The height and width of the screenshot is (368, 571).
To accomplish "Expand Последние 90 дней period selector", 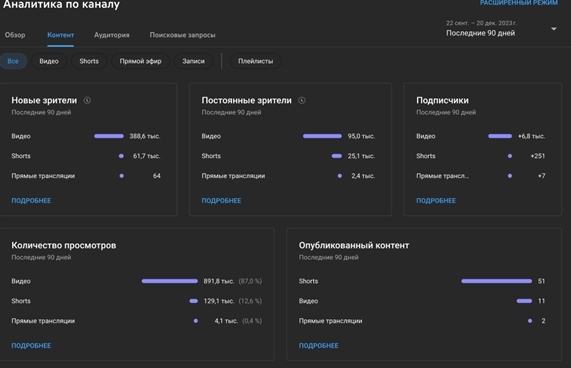I will coord(501,28).
